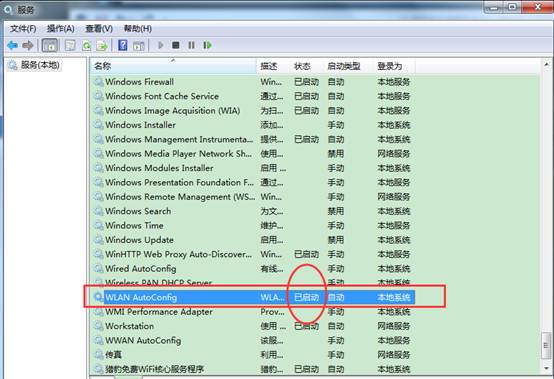The width and height of the screenshot is (554, 379).
Task: Click 已启动 status of WLAN AutoConfig
Action: (x=307, y=297)
